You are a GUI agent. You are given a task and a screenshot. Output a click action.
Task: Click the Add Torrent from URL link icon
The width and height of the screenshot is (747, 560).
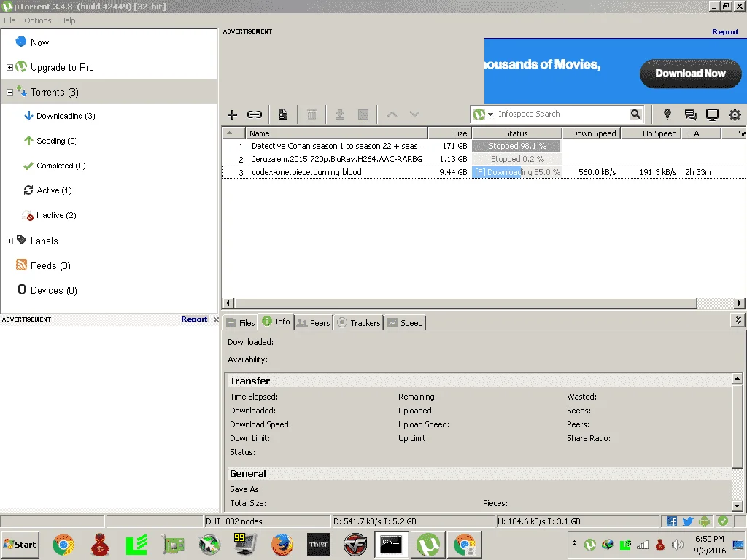255,114
